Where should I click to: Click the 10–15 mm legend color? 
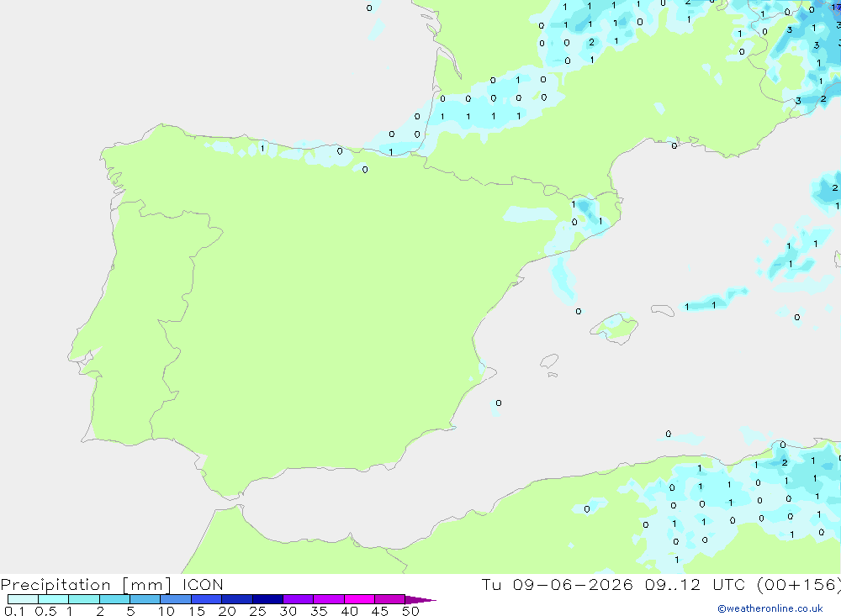[176, 599]
